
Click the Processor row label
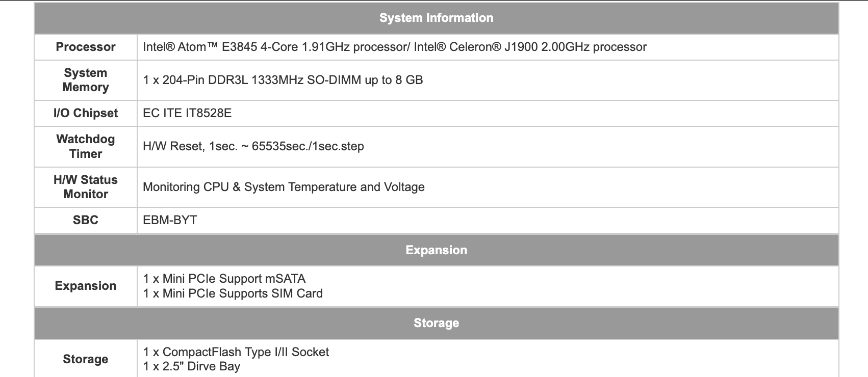(86, 47)
